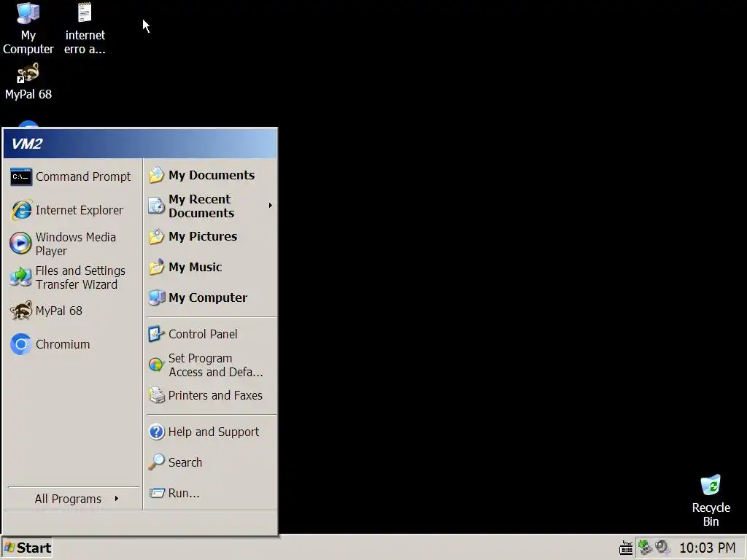Click the keyboard icon in system tray
747x560 pixels.
[x=626, y=548]
